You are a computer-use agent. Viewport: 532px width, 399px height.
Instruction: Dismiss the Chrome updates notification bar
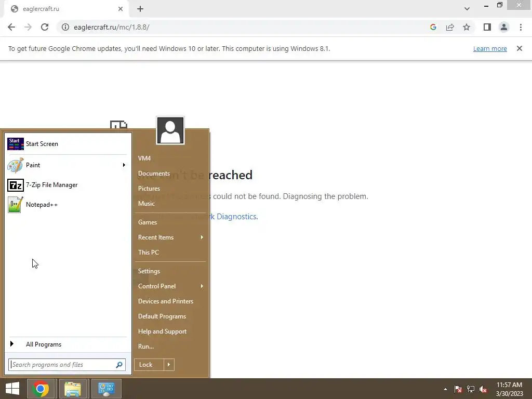[x=520, y=48]
